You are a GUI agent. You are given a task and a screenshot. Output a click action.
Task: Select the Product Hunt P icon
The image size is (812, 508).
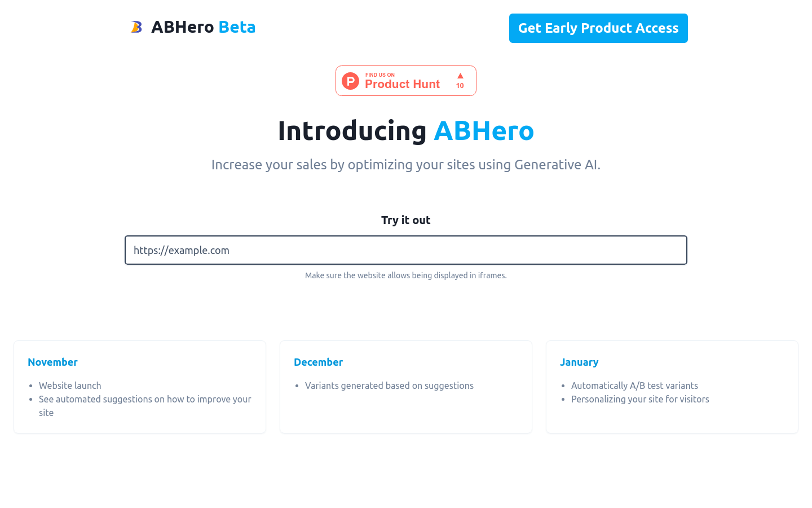(x=350, y=81)
